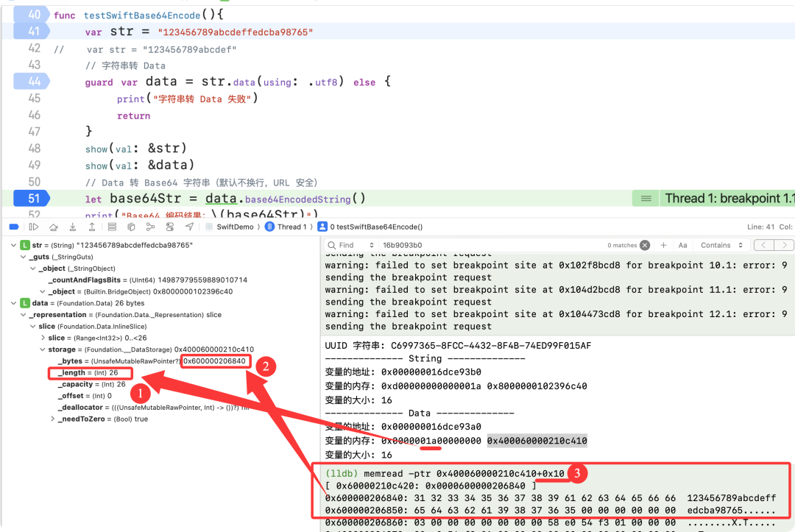Image resolution: width=795 pixels, height=532 pixels.
Task: Expand the _needToZero row
Action: coord(52,419)
